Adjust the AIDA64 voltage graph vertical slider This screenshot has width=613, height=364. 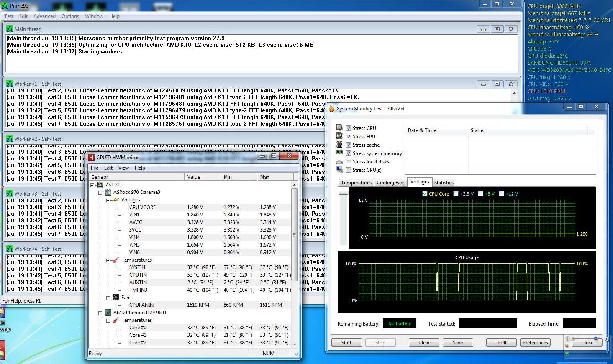[343, 193]
